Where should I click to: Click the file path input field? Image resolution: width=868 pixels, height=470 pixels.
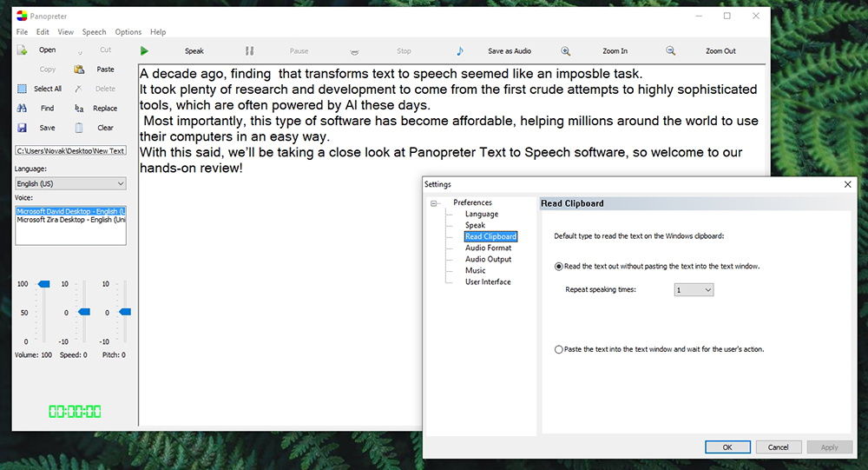point(70,151)
